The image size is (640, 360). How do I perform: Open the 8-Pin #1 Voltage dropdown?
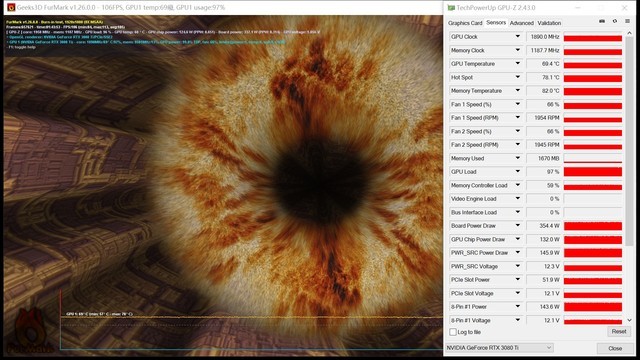518,320
